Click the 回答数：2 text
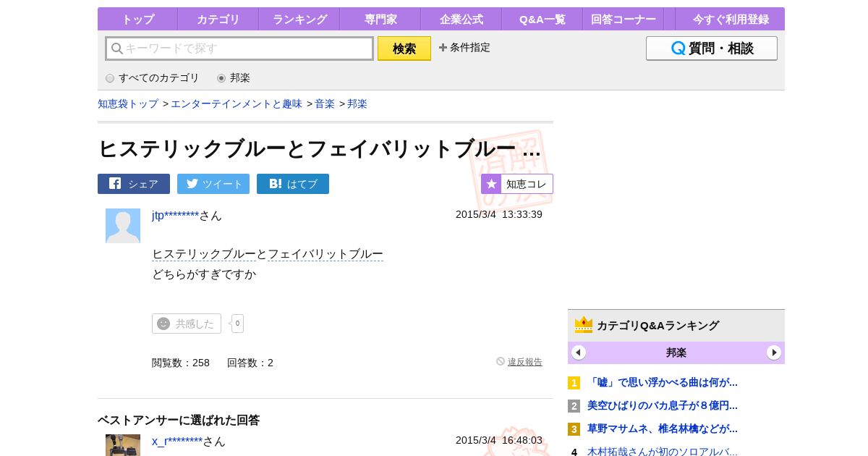This screenshot has width=868, height=456. (x=250, y=363)
